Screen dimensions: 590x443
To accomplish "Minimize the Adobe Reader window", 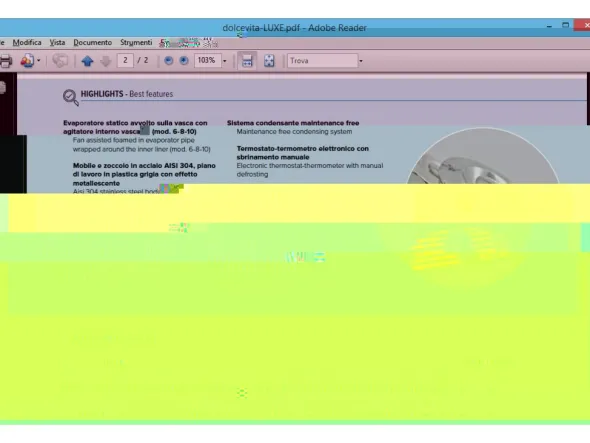I will 549,26.
